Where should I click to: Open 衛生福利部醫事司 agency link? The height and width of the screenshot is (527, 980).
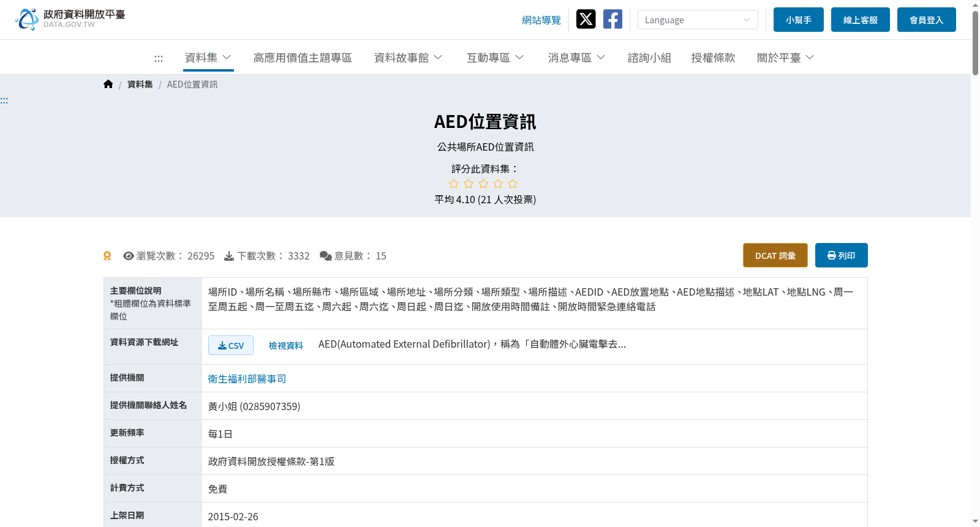click(x=247, y=379)
